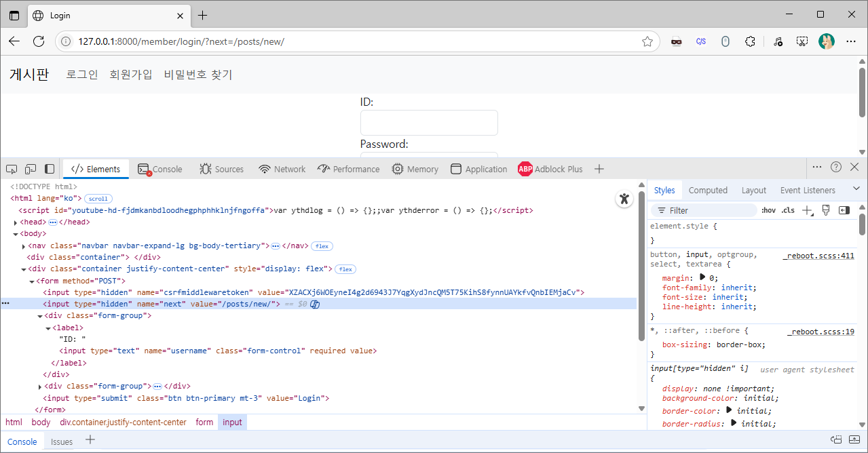This screenshot has height=453, width=868.
Task: Expand the head element node
Action: click(x=16, y=222)
